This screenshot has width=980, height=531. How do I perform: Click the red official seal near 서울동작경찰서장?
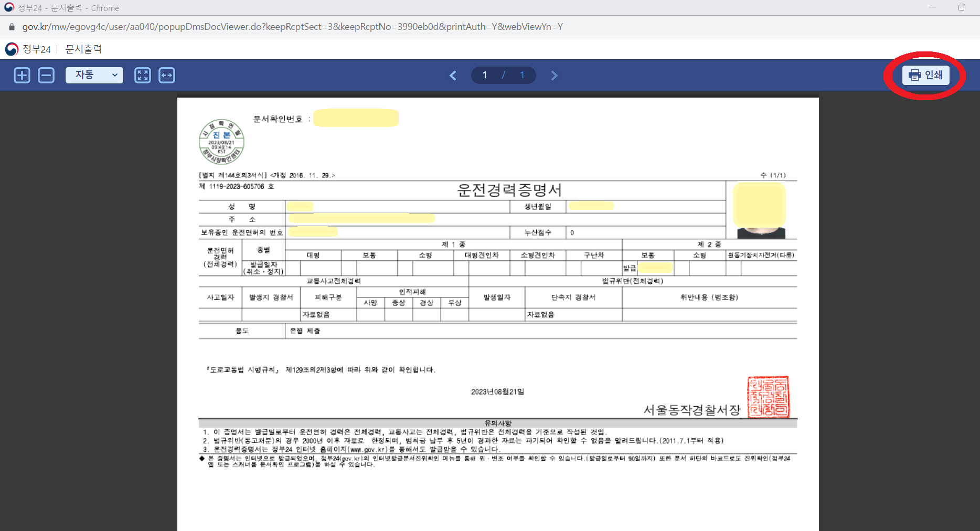[768, 397]
